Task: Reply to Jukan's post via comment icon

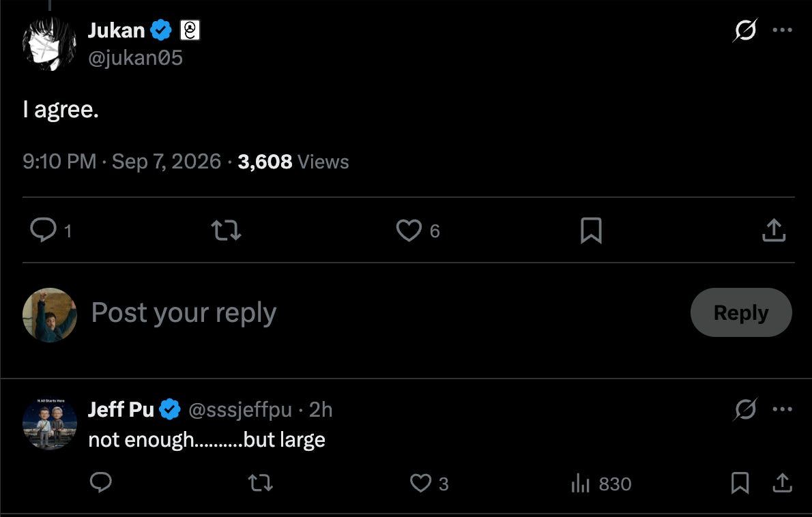Action: (44, 230)
